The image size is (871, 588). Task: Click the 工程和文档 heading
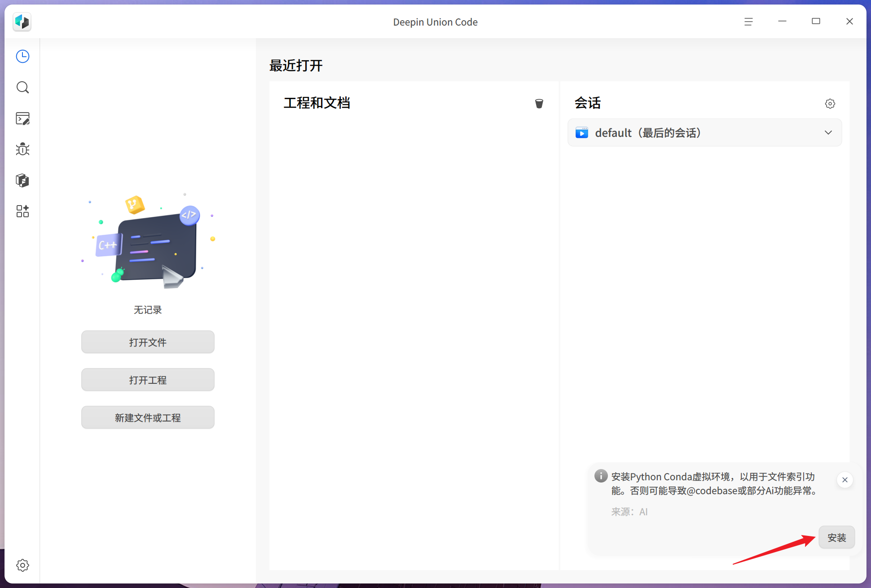coord(317,103)
